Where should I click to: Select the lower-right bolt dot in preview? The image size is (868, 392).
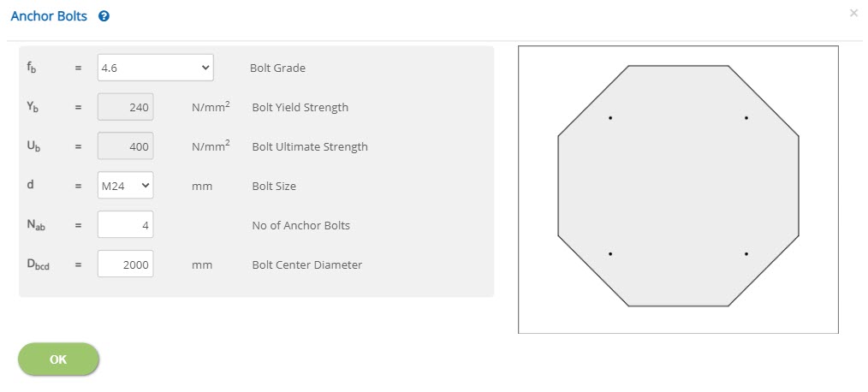coord(746,253)
